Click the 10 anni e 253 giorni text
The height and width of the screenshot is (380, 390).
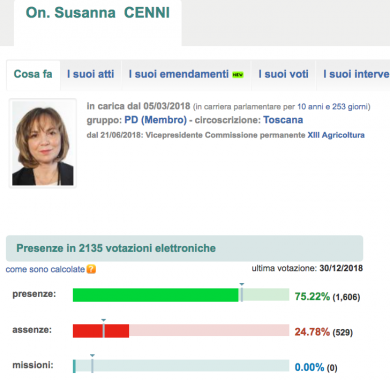pos(332,107)
